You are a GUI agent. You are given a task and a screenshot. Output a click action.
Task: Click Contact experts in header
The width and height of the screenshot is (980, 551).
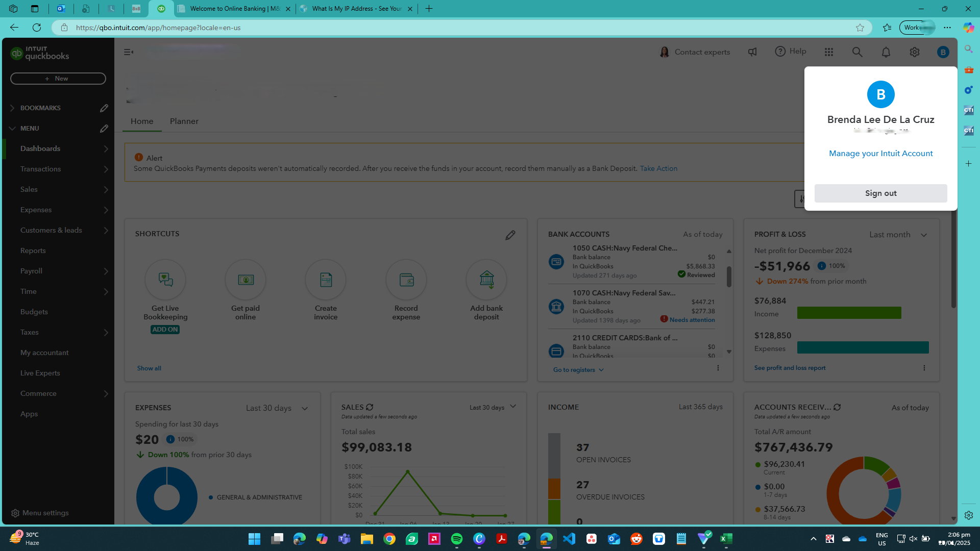695,52
